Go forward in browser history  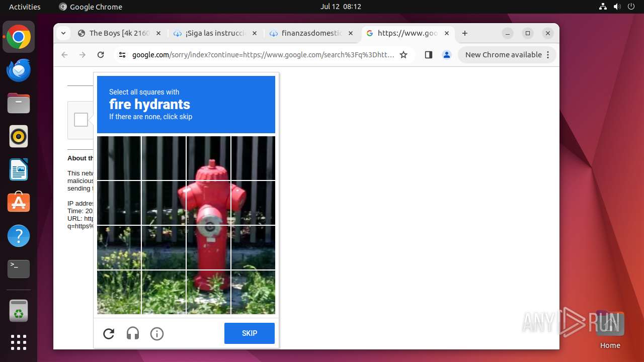click(x=83, y=55)
